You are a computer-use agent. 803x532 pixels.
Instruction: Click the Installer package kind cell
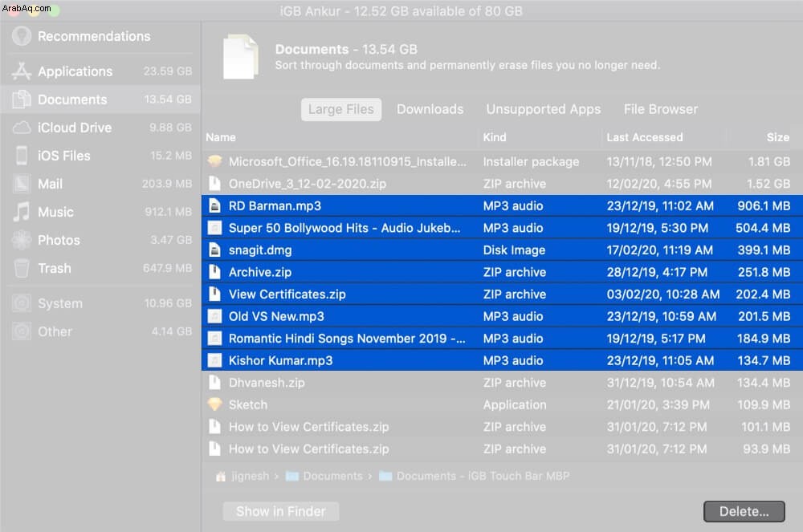(531, 161)
